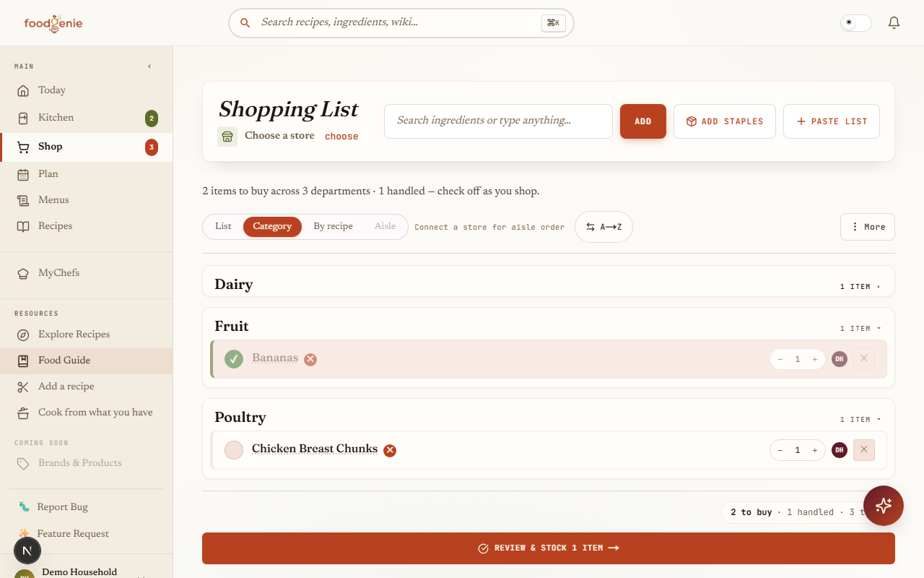Viewport: 924px width, 578px height.
Task: Open Explore Recipes
Action: (87, 335)
